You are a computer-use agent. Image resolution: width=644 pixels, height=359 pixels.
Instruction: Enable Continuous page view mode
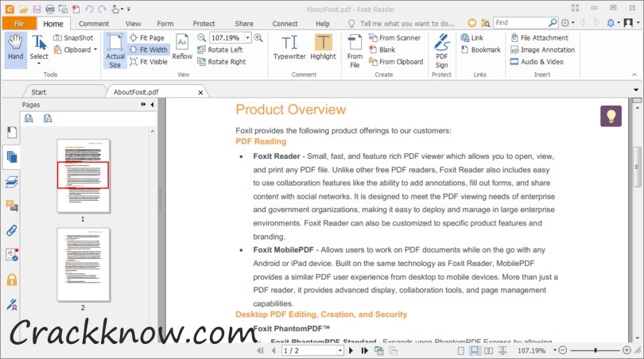point(475,350)
